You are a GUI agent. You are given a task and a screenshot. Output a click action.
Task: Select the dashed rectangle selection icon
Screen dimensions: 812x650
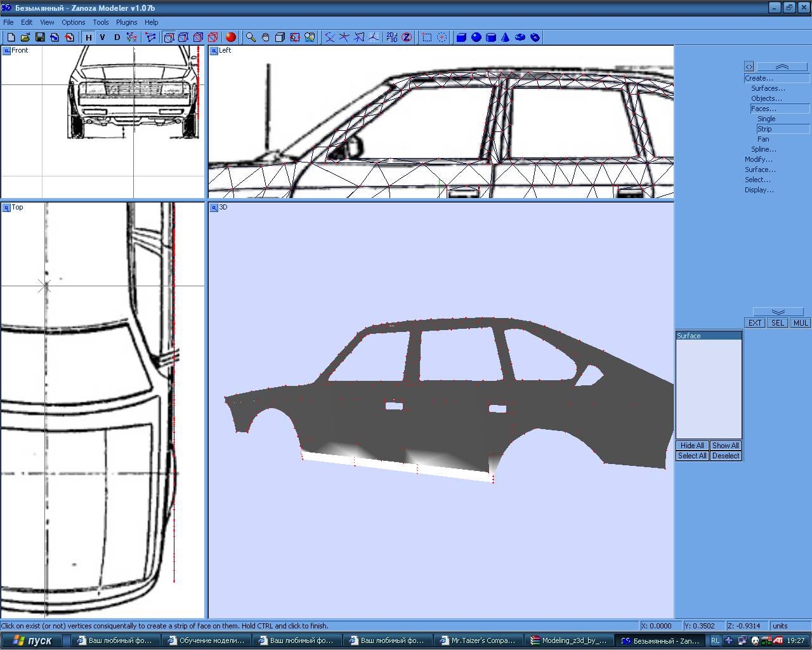click(x=427, y=37)
